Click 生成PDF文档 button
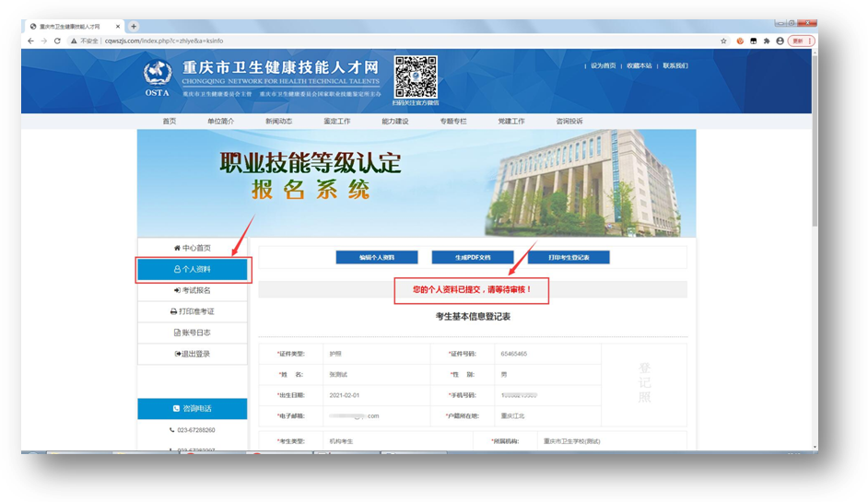Image resolution: width=868 pixels, height=502 pixels. [x=473, y=258]
